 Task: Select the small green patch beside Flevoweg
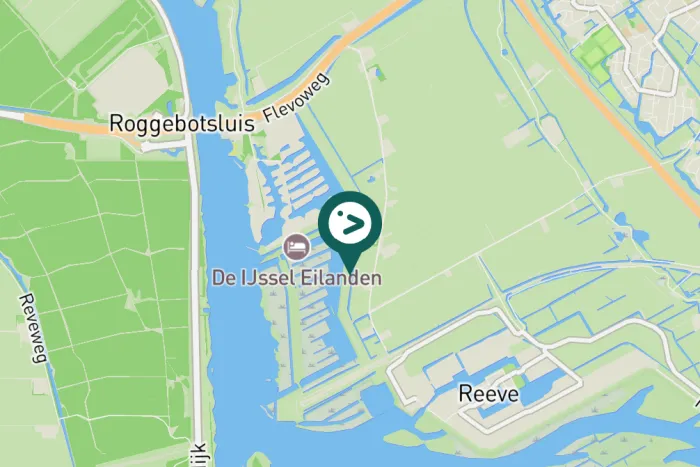pos(380,74)
